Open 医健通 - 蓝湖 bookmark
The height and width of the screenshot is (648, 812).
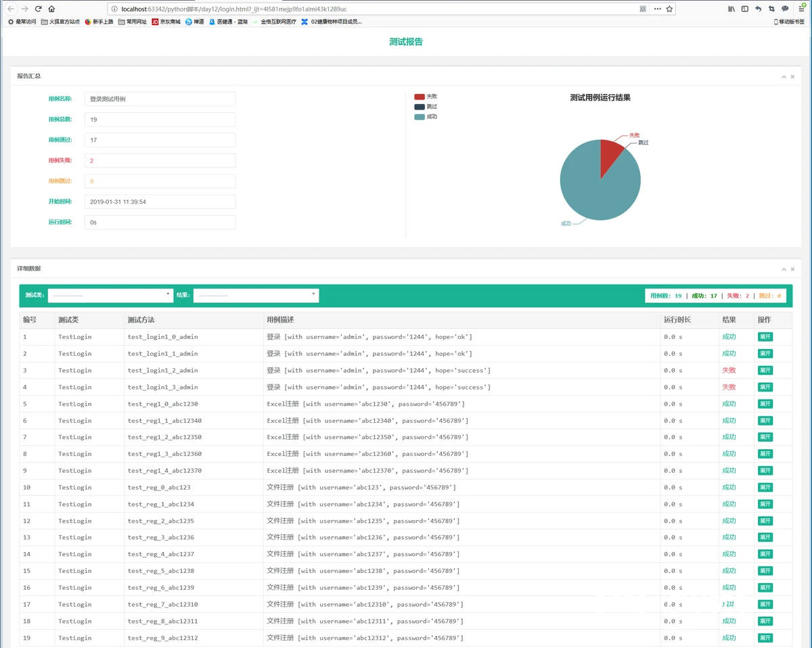coord(228,22)
